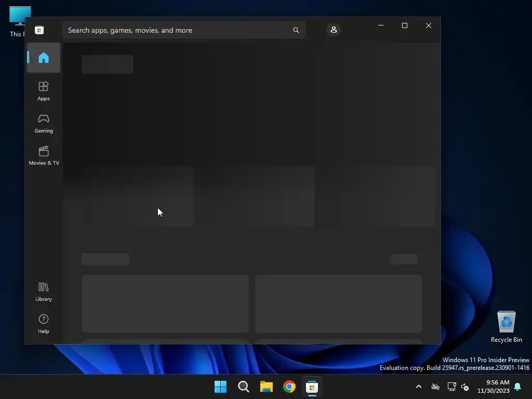Click the muted volume tray icon
This screenshot has height=399, width=532.
tap(465, 387)
